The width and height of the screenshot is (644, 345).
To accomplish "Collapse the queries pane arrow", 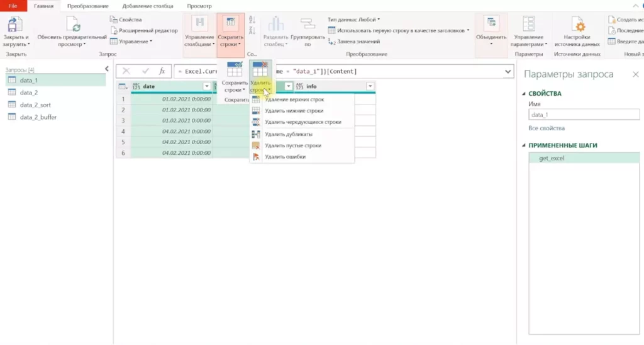I will [x=107, y=69].
